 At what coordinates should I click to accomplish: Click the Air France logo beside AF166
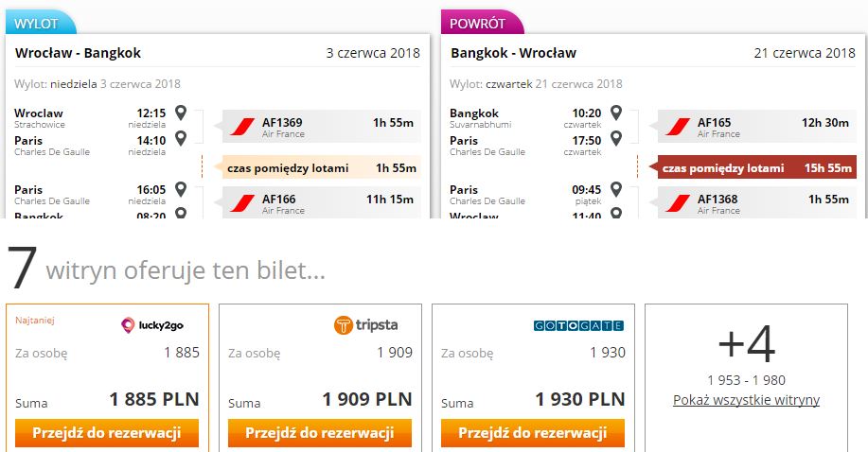242,203
